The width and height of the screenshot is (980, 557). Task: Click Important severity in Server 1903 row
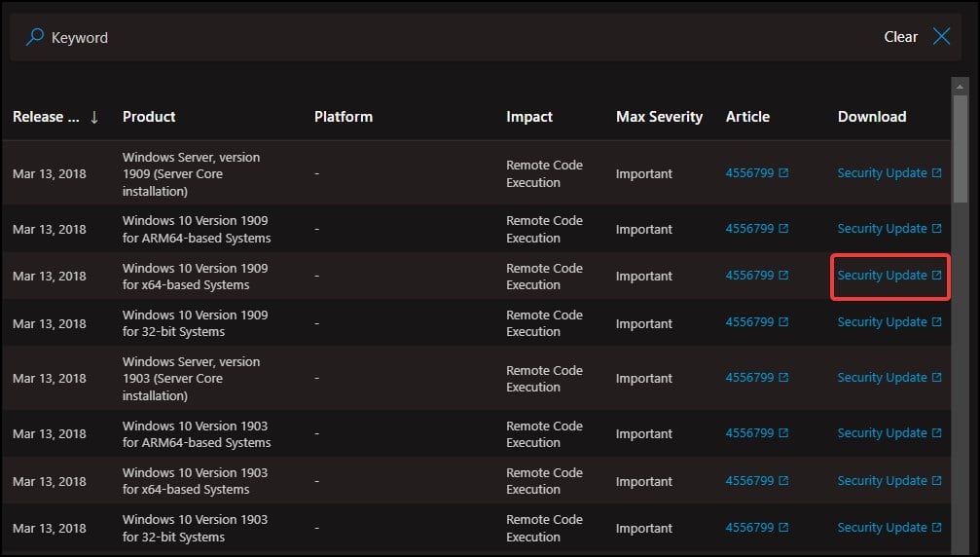643,379
